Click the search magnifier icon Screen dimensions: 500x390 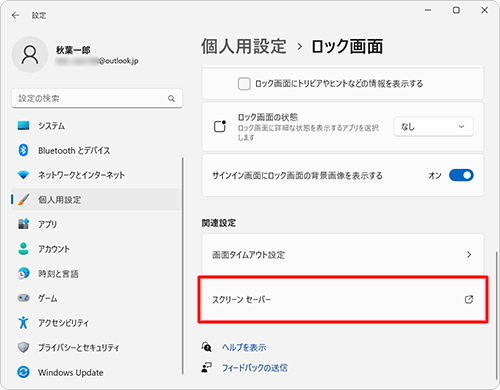tap(171, 98)
